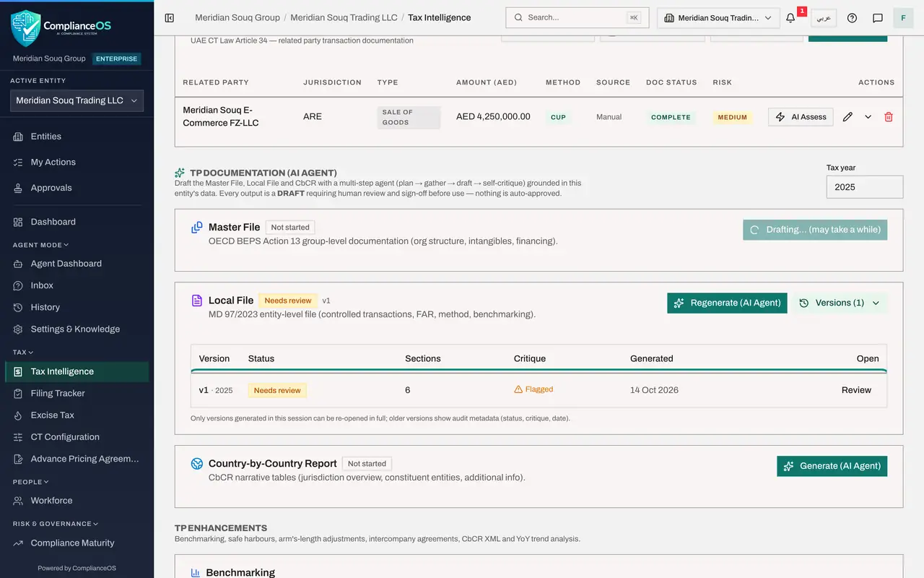The image size is (924, 578).
Task: Click the Tax year input field
Action: (x=865, y=187)
